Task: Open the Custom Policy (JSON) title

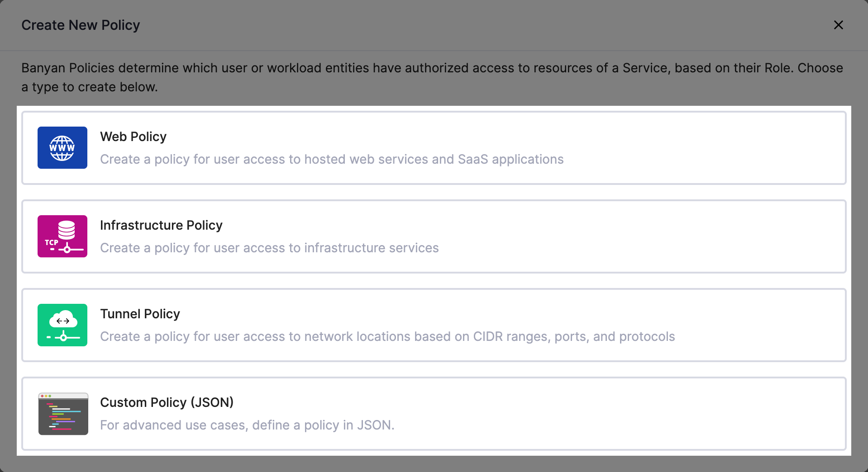Action: pos(167,402)
